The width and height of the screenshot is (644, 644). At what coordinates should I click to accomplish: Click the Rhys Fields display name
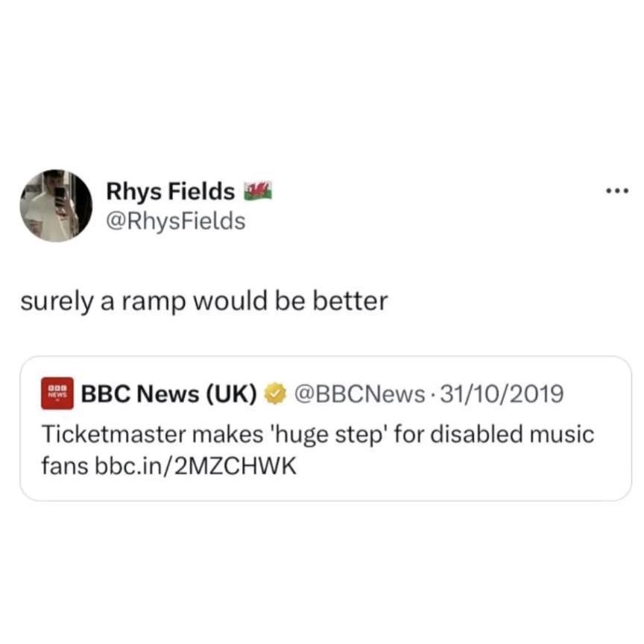[x=171, y=192]
